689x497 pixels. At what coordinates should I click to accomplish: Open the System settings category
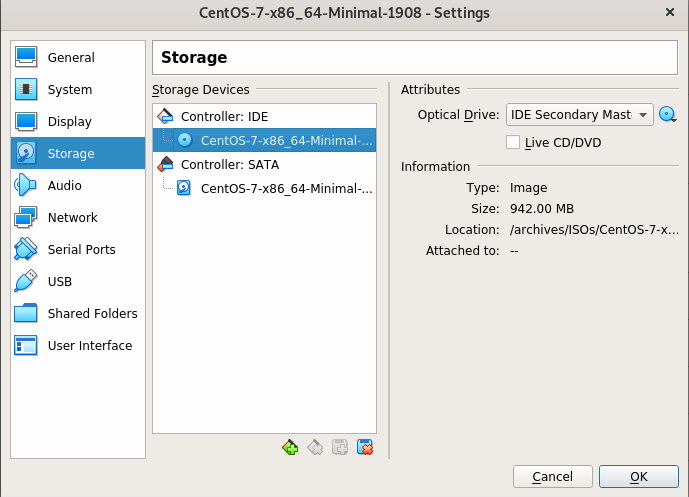[x=78, y=89]
